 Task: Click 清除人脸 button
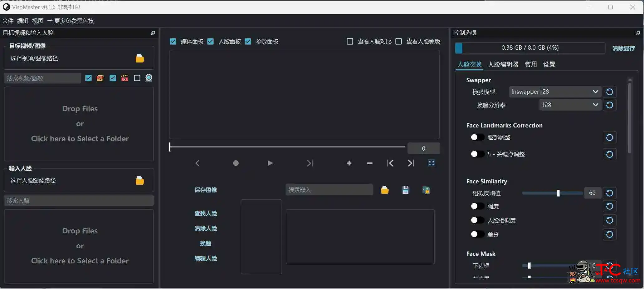(206, 228)
